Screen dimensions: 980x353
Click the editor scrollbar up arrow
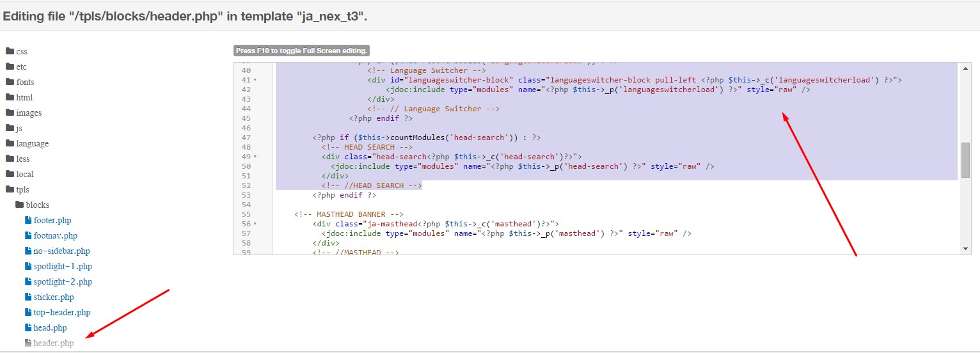(965, 67)
